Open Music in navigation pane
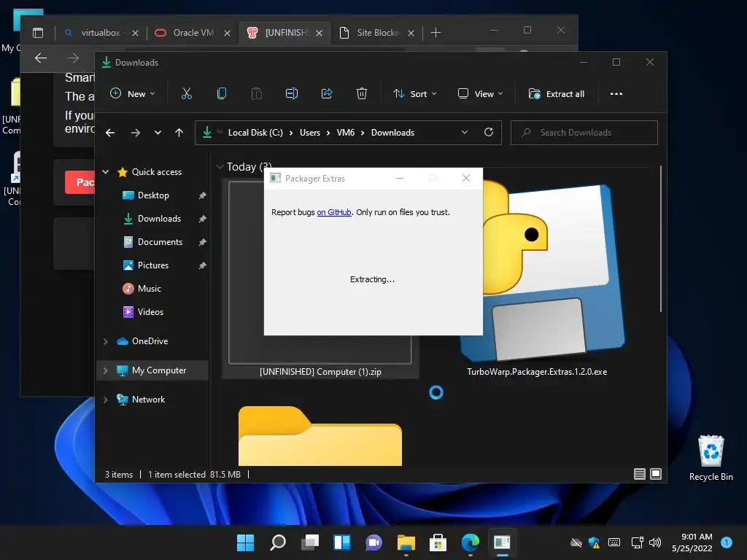Viewport: 747px width, 560px height. [x=149, y=289]
